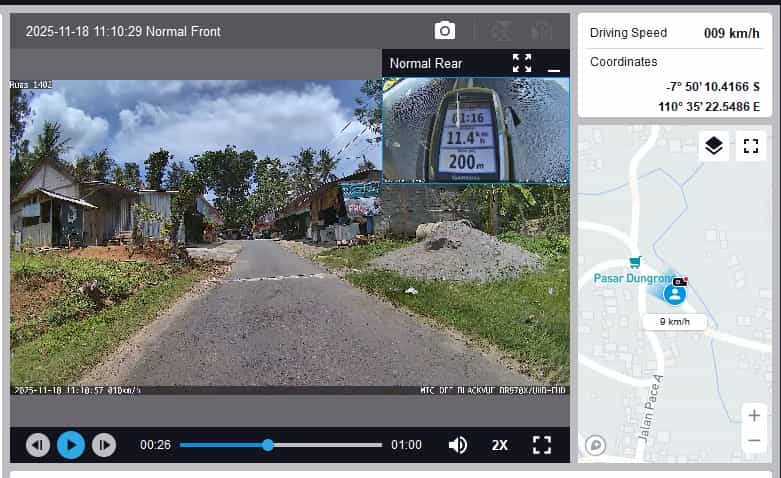
Task: Minimize the Normal Rear picture-in-picture window
Action: point(554,65)
